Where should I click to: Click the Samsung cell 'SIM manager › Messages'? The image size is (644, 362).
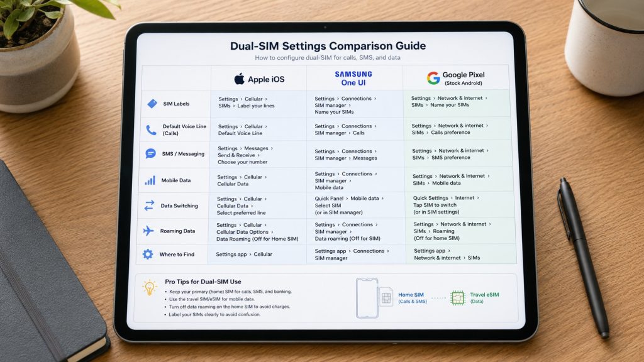pyautogui.click(x=346, y=158)
